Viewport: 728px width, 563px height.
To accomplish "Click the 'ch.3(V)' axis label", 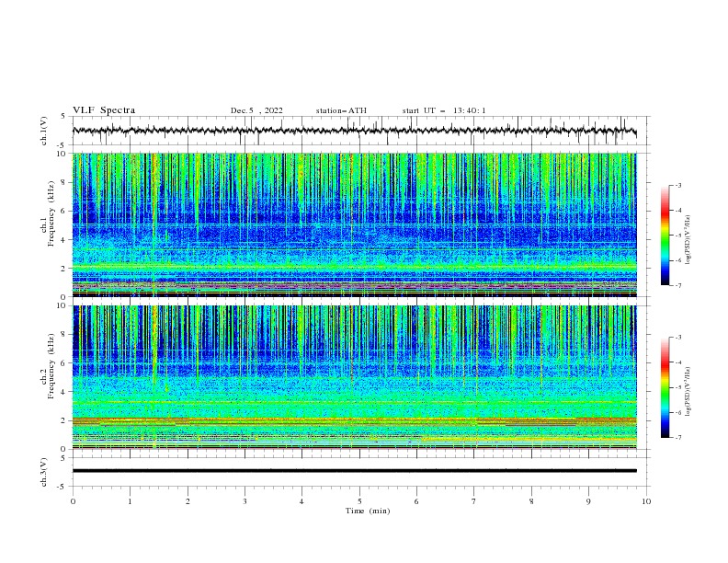I will [x=44, y=472].
